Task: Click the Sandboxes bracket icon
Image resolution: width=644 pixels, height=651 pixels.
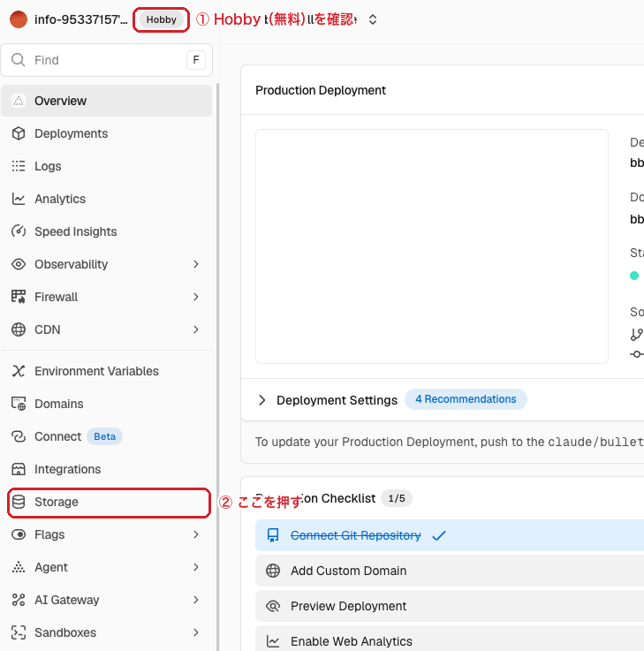Action: point(19,632)
